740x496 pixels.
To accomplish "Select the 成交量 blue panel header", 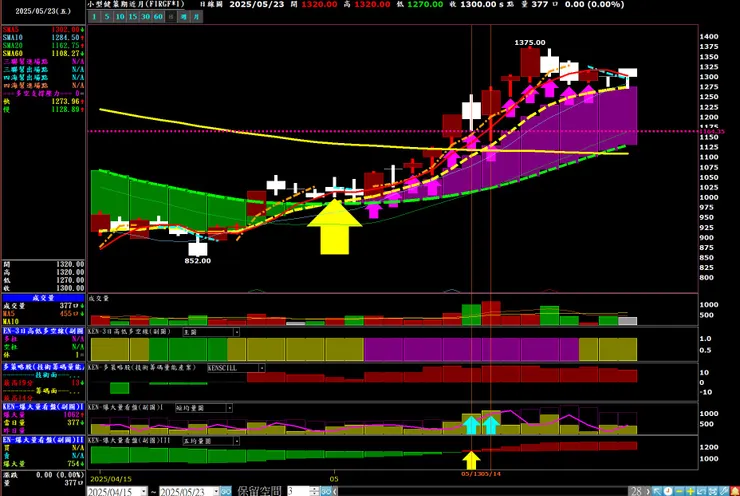I will [x=43, y=298].
